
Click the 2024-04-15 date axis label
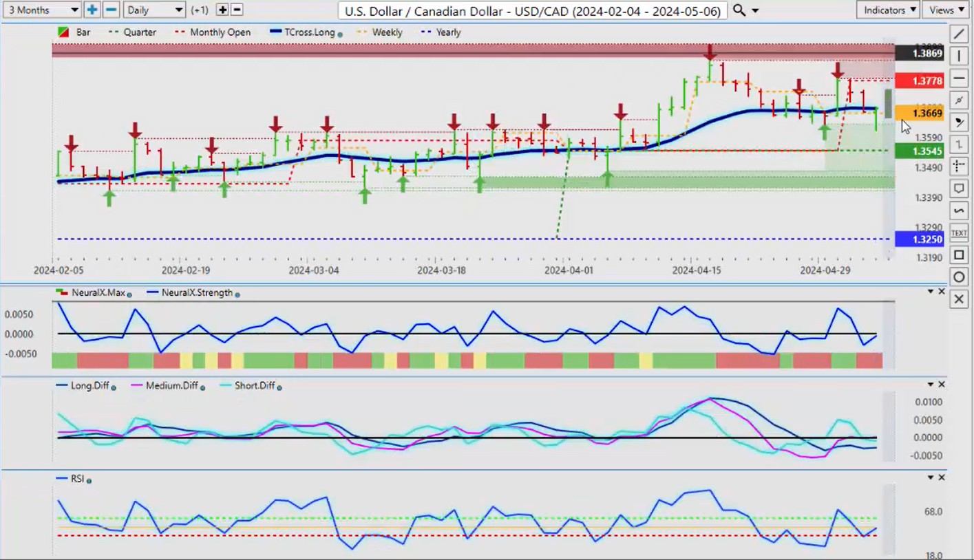pos(697,271)
